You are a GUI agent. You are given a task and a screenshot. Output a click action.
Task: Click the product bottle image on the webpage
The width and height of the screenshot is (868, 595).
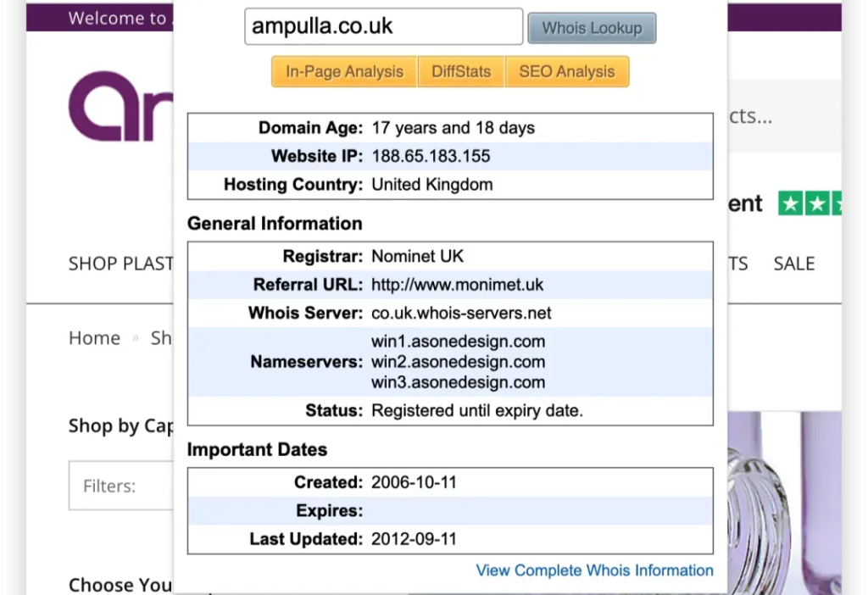coord(785,503)
